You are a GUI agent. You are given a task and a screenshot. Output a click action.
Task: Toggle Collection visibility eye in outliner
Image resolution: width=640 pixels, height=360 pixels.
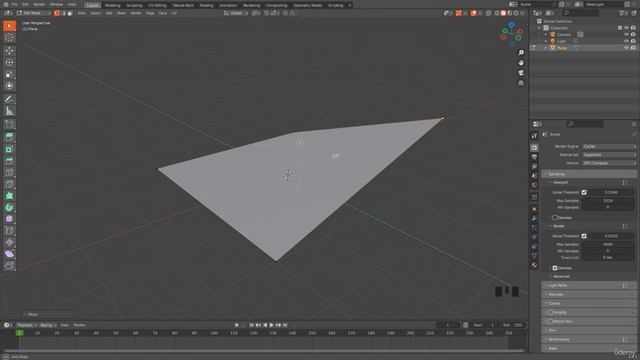626,28
